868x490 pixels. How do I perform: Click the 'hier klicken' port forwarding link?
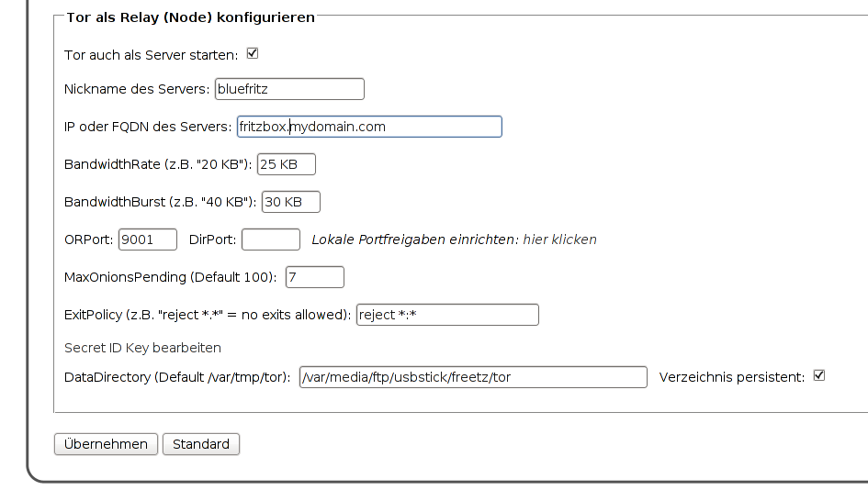pos(559,239)
